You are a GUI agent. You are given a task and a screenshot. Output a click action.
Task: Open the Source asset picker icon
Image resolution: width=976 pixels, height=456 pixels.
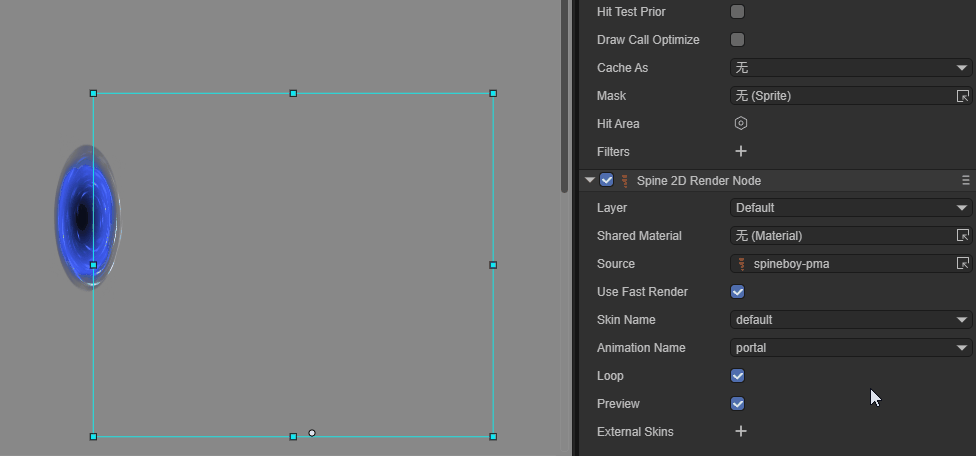[963, 264]
